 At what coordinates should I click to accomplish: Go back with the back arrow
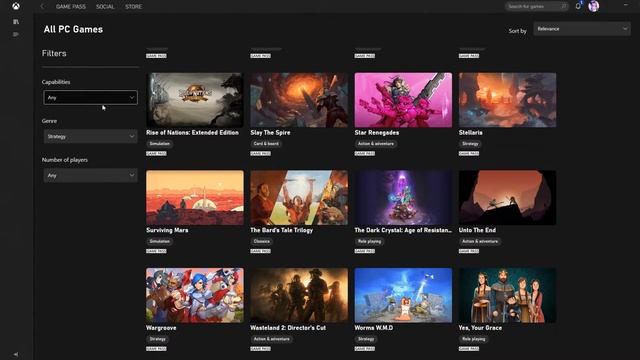click(42, 7)
